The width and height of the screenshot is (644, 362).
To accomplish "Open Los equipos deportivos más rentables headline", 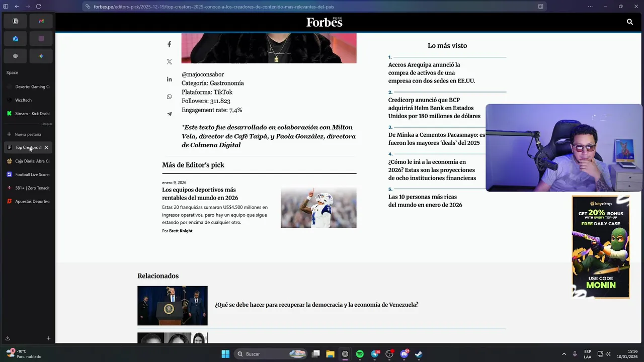I will click(200, 194).
